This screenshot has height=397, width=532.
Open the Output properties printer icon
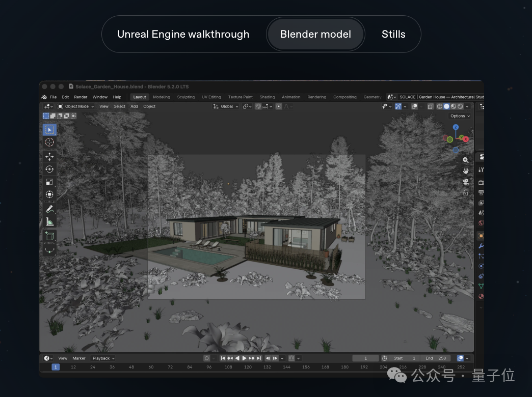point(481,192)
